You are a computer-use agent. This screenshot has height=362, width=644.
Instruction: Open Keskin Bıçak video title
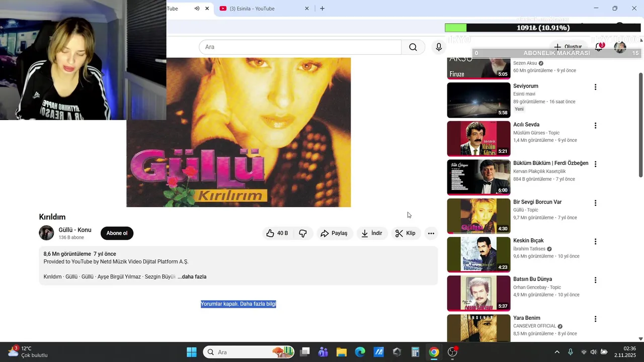click(528, 240)
